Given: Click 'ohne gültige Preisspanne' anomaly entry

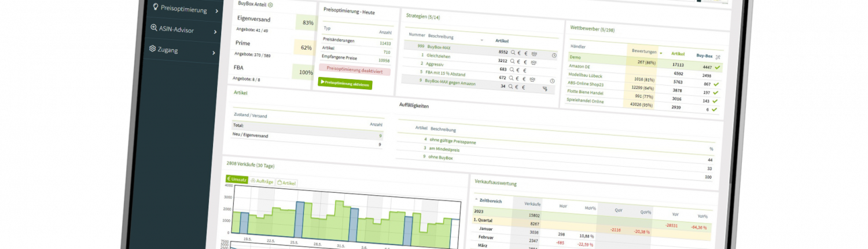Looking at the screenshot, I should point(453,140).
